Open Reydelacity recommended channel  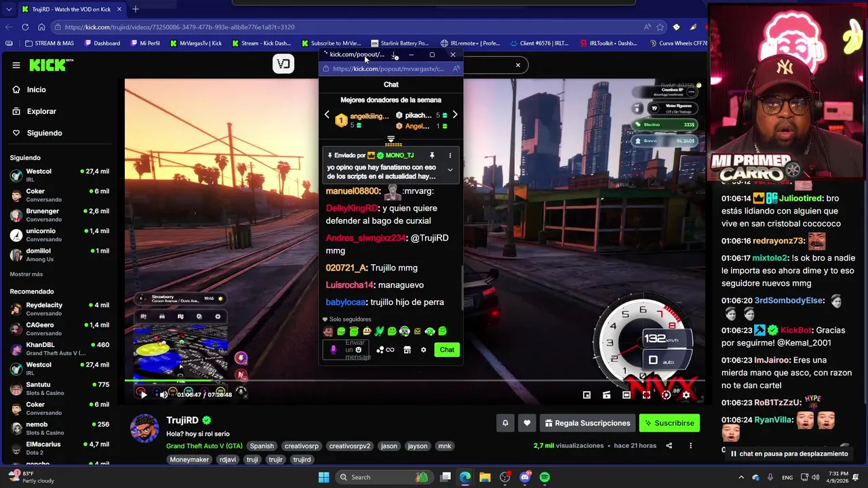pos(60,308)
